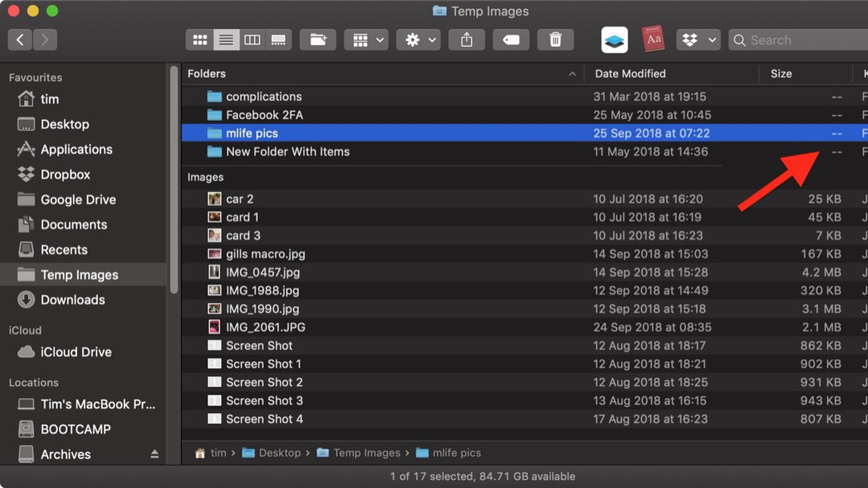Move selection to Trash using toolbar
Image resolution: width=868 pixels, height=488 pixels.
tap(555, 40)
